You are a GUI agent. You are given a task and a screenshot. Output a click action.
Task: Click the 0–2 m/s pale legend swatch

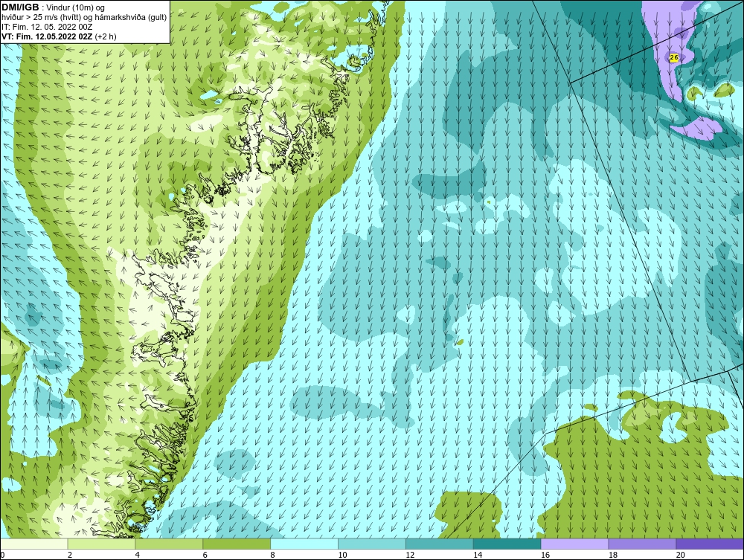(34, 544)
